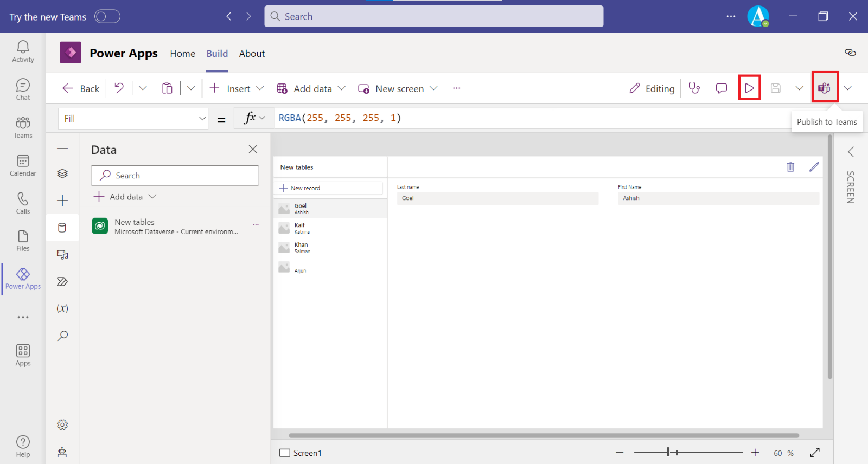
Task: Delete record using the trash icon
Action: 790,167
